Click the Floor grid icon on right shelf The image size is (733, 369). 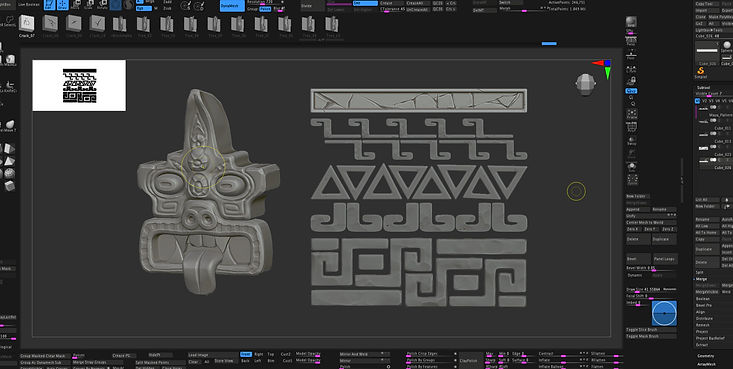click(631, 55)
